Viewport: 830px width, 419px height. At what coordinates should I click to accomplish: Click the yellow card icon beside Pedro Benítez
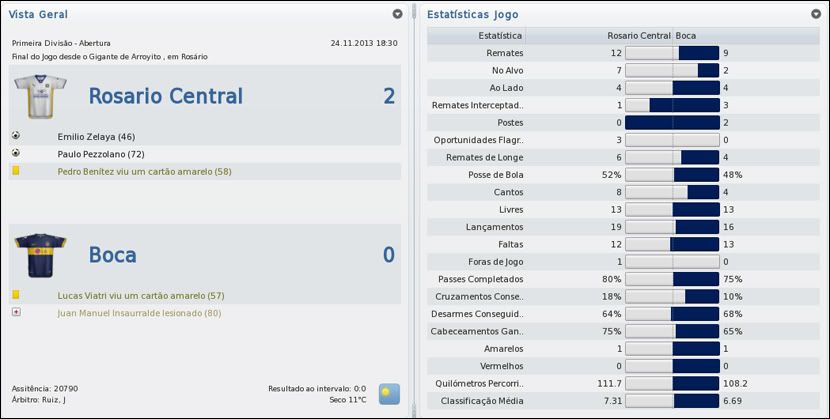pos(16,171)
